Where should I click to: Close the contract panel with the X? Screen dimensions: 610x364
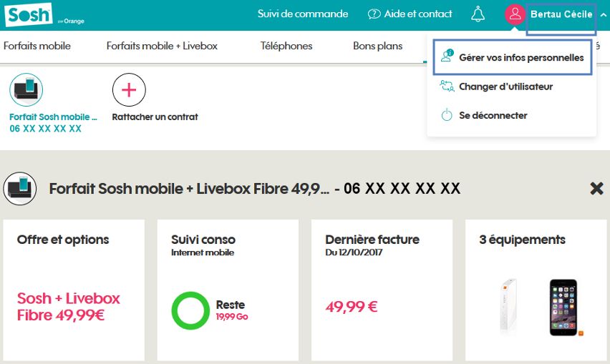pyautogui.click(x=596, y=188)
